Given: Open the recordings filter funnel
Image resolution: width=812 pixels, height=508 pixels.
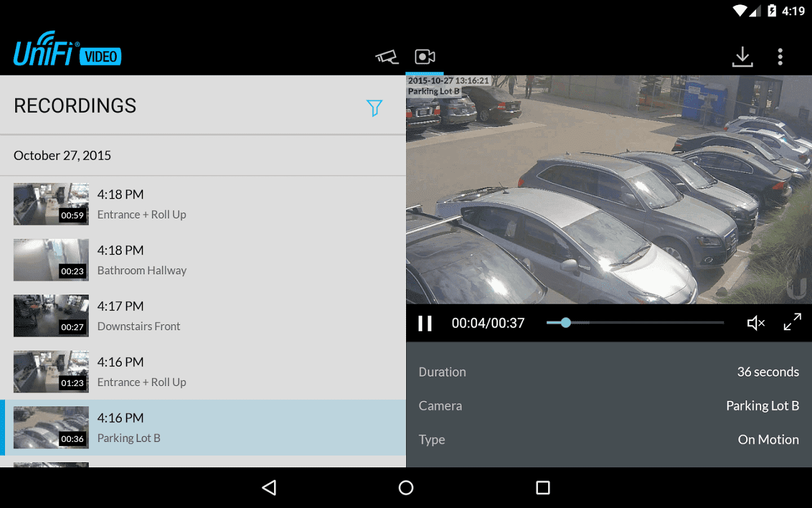Looking at the screenshot, I should [x=374, y=107].
